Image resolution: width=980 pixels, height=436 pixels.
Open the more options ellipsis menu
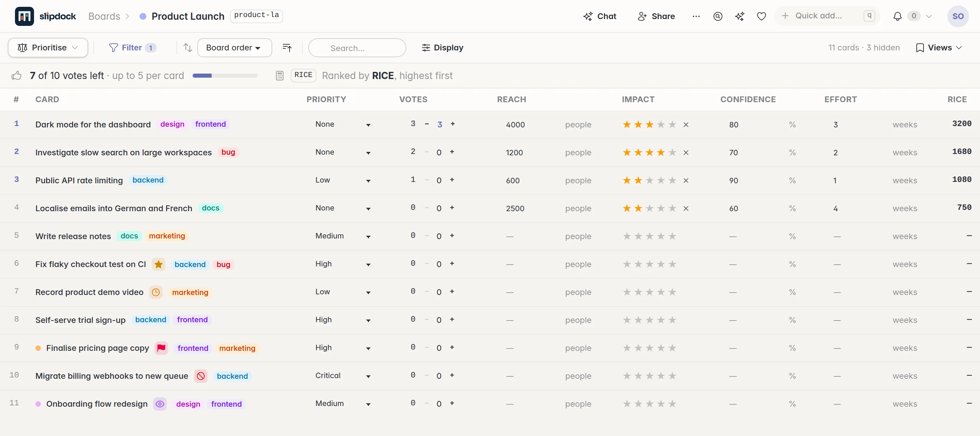point(696,16)
